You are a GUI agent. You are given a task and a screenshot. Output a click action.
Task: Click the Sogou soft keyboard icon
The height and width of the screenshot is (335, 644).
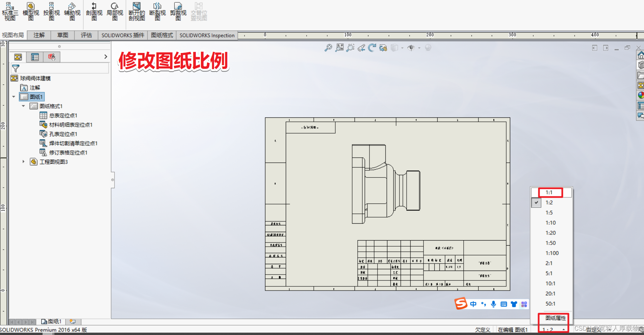coord(504,304)
